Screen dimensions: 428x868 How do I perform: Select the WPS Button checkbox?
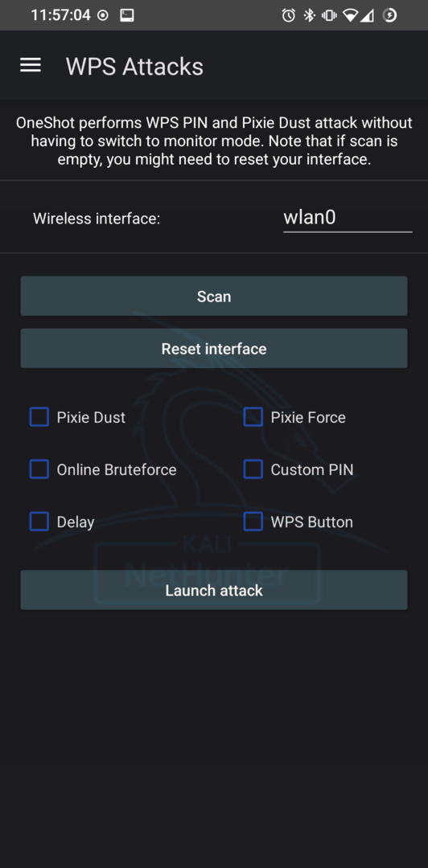(253, 522)
